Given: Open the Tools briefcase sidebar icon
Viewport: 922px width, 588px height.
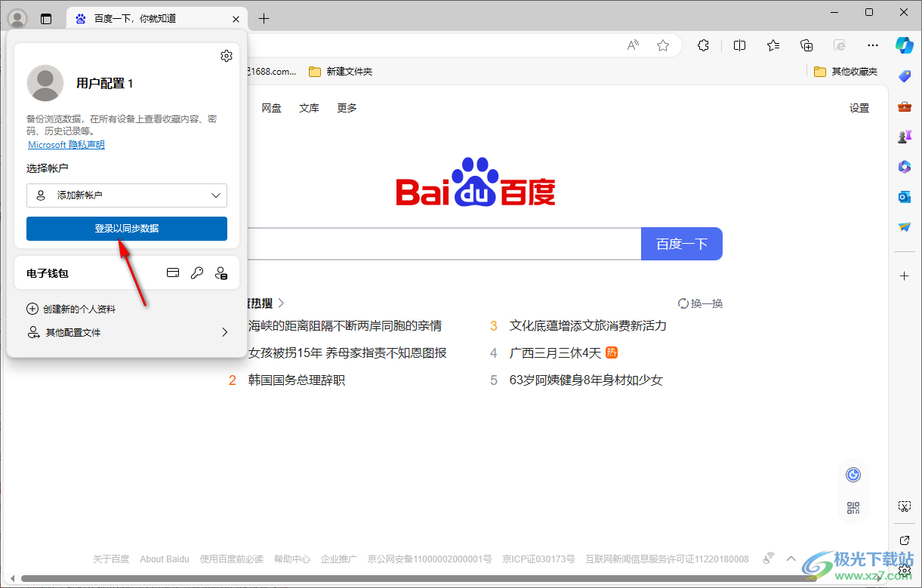Looking at the screenshot, I should coord(905,106).
